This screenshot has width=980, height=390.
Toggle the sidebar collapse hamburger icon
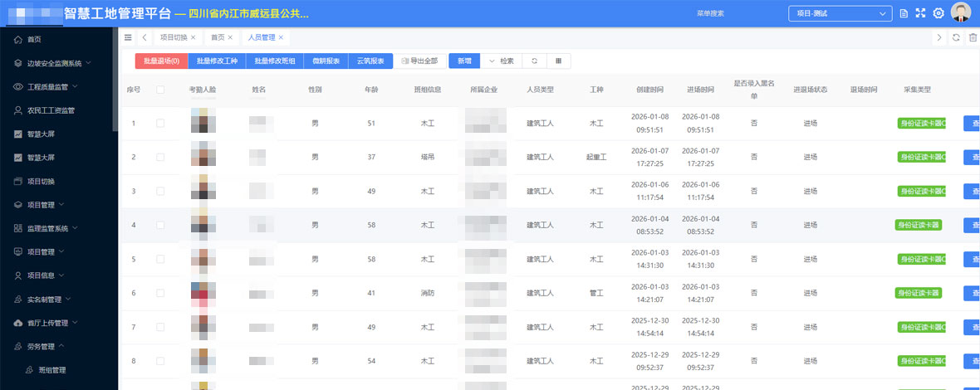(128, 37)
